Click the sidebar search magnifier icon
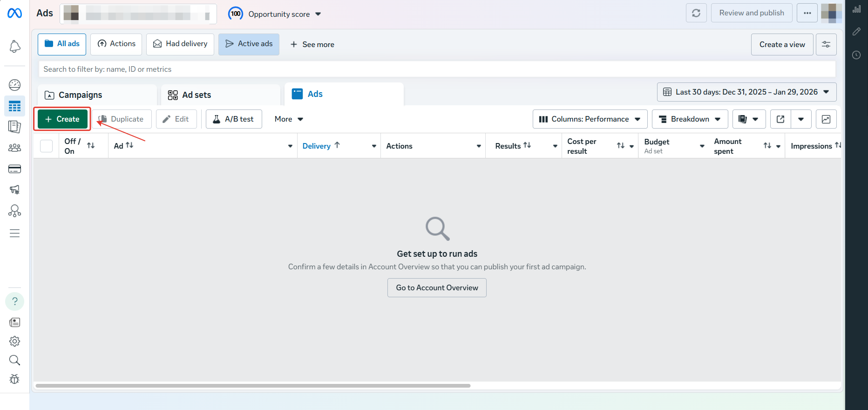868x410 pixels. pos(15,360)
